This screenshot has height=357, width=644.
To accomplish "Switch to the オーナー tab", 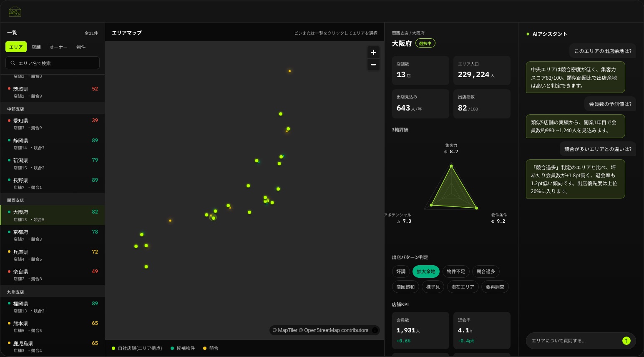I will tap(58, 47).
